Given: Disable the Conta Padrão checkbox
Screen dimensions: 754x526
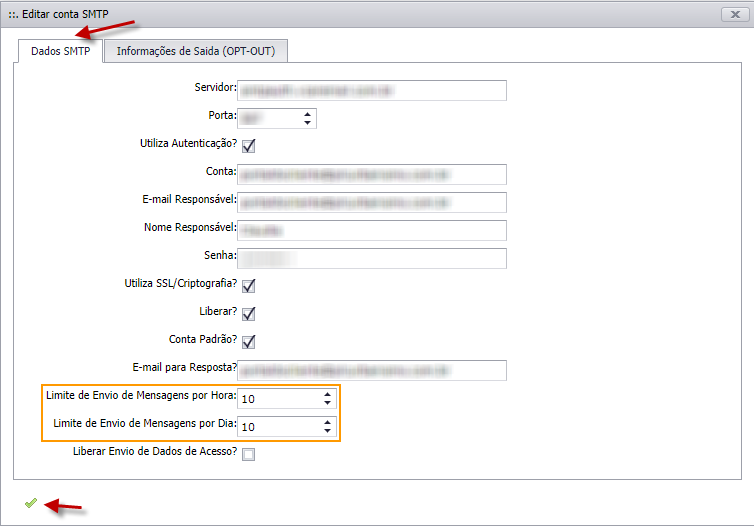Looking at the screenshot, I should 248,342.
